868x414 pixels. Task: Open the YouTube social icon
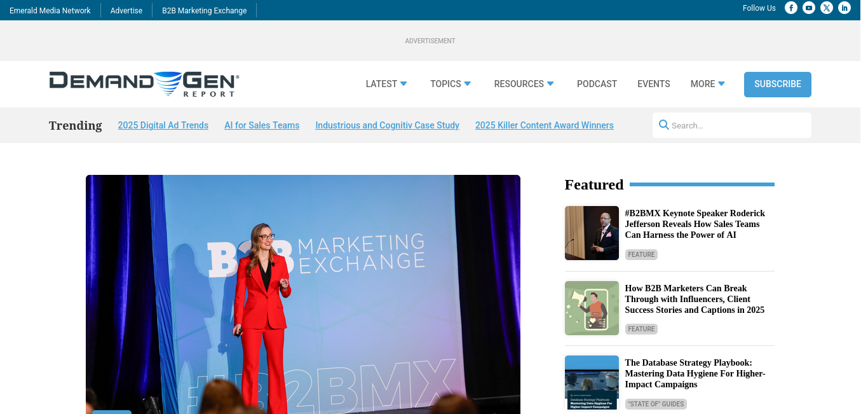point(809,8)
